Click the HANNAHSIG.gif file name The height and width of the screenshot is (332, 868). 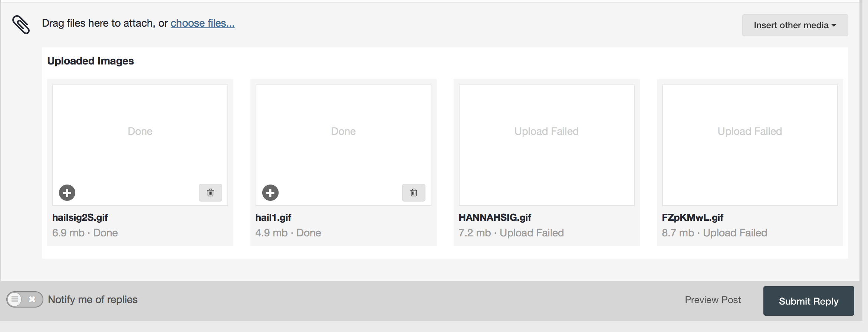tap(495, 218)
